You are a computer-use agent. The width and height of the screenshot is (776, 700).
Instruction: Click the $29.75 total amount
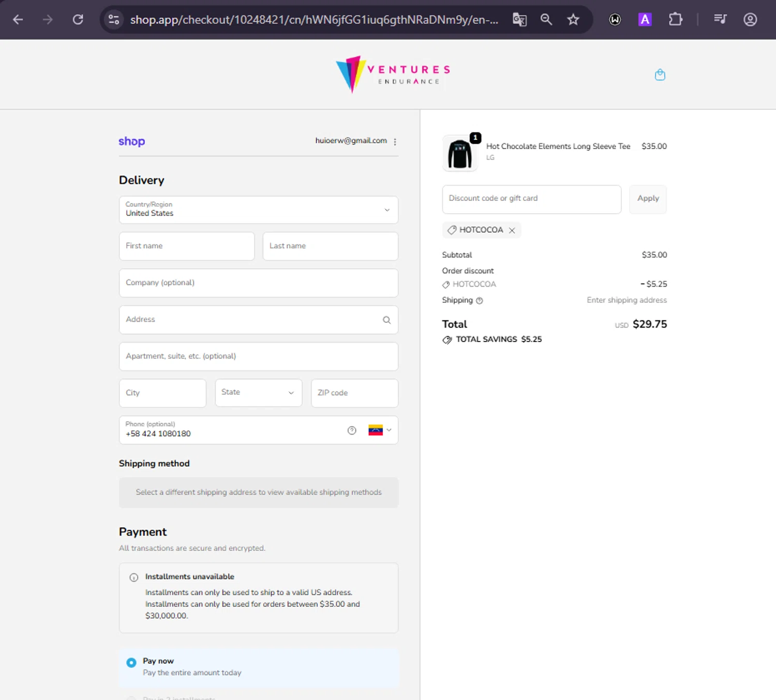pos(650,324)
